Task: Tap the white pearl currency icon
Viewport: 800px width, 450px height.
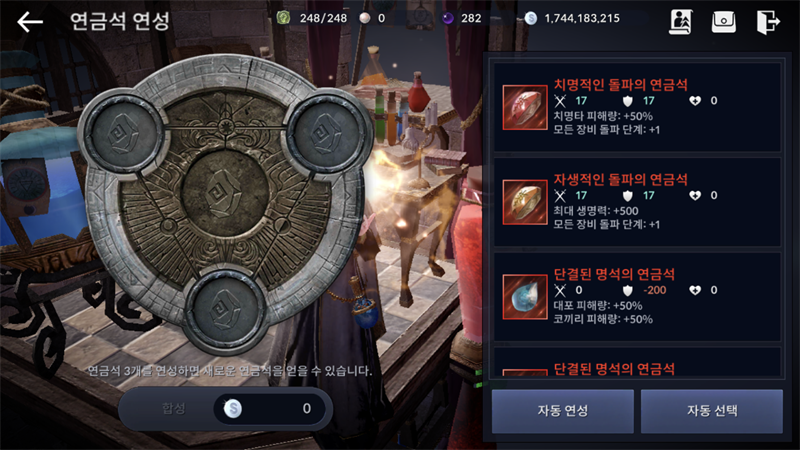Action: pyautogui.click(x=364, y=18)
